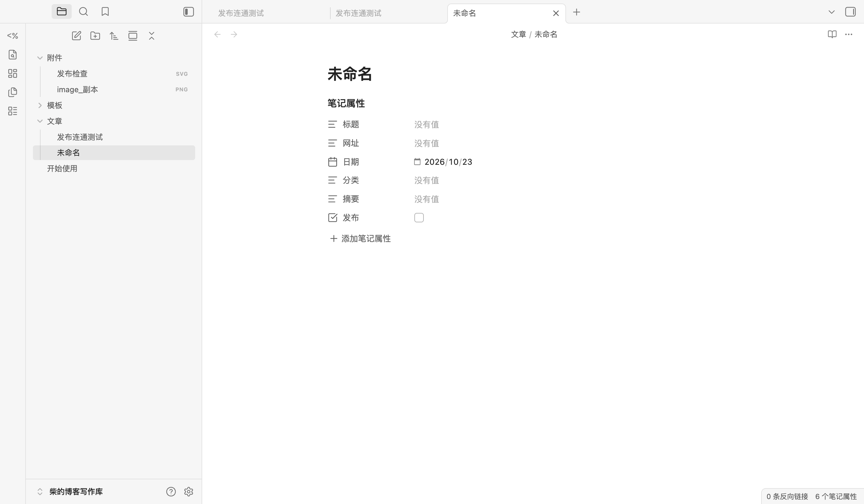The height and width of the screenshot is (504, 864).
Task: Open quick switcher file search ribbon icon
Action: (x=13, y=54)
